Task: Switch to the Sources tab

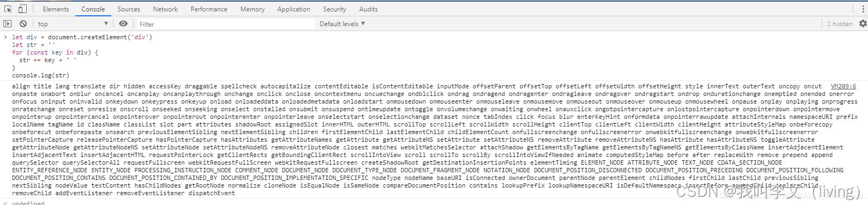Action: (x=129, y=9)
